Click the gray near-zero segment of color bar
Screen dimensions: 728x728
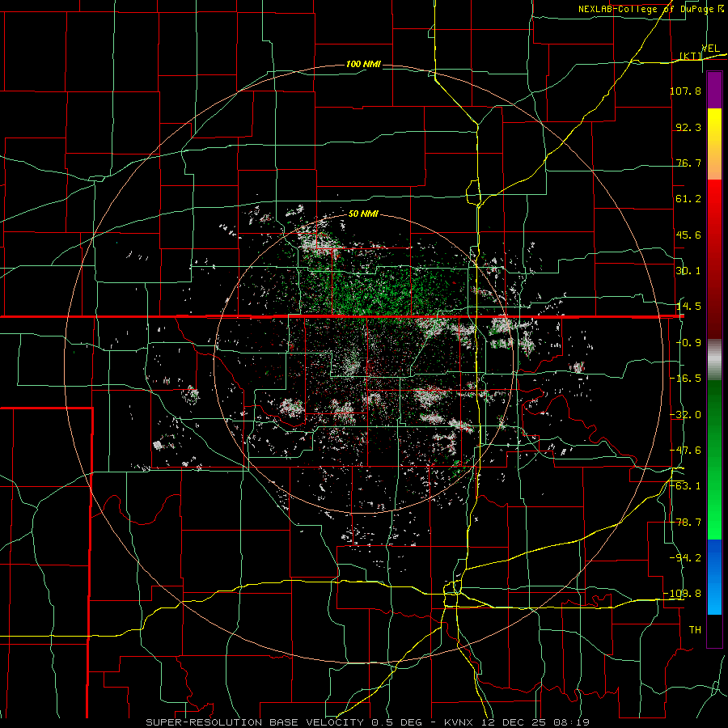click(x=714, y=360)
